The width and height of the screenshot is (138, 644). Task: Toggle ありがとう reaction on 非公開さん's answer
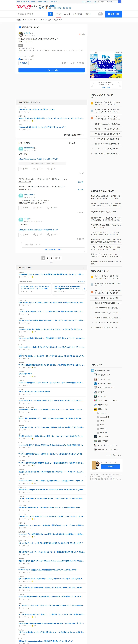[x=53, y=235]
